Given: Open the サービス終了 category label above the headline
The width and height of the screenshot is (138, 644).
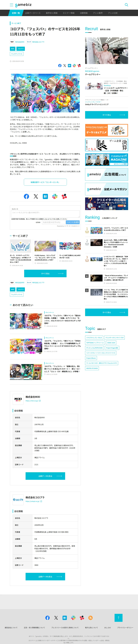Looking at the screenshot, I should (16, 23).
